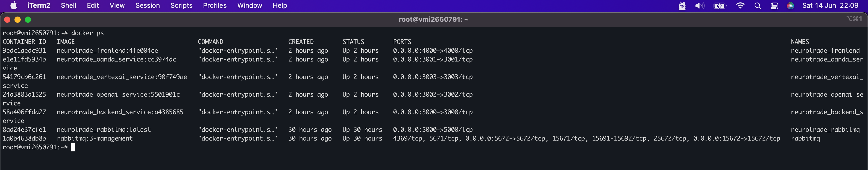This screenshot has height=170, width=868.
Task: Click the name rabbitmq in NAMES column
Action: (805, 138)
